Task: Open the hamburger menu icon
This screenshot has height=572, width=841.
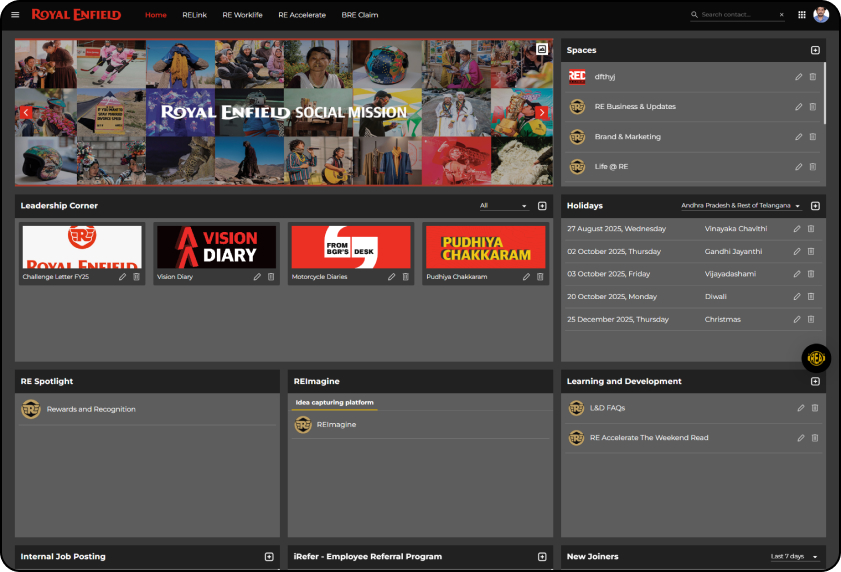Action: point(15,14)
